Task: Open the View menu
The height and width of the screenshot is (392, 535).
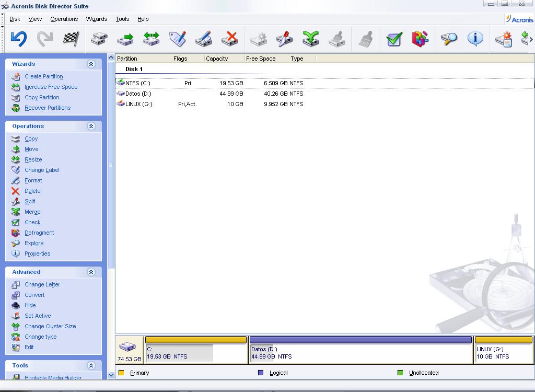Action: pyautogui.click(x=35, y=19)
